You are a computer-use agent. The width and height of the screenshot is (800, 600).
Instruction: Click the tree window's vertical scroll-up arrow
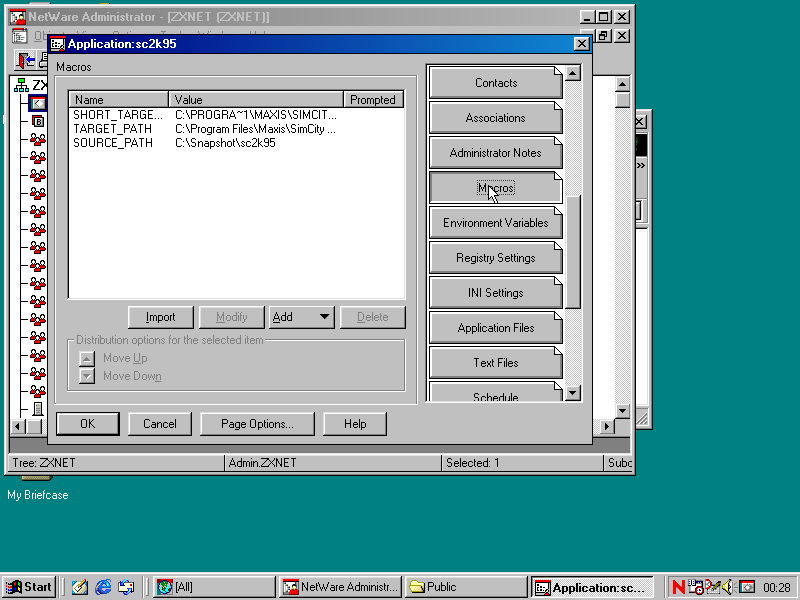coord(622,84)
